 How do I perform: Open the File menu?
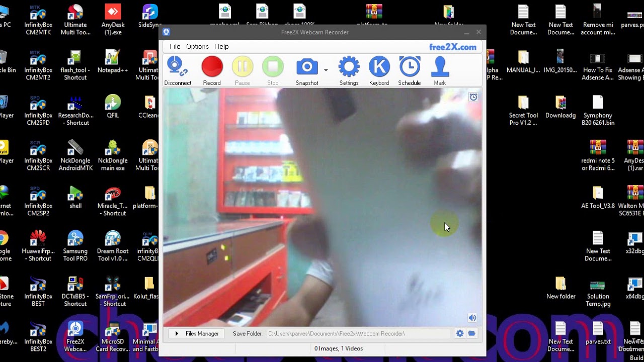tap(175, 46)
